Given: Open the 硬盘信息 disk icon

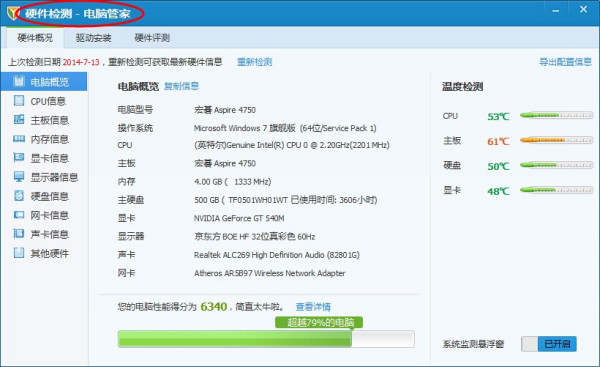Looking at the screenshot, I should click(19, 196).
